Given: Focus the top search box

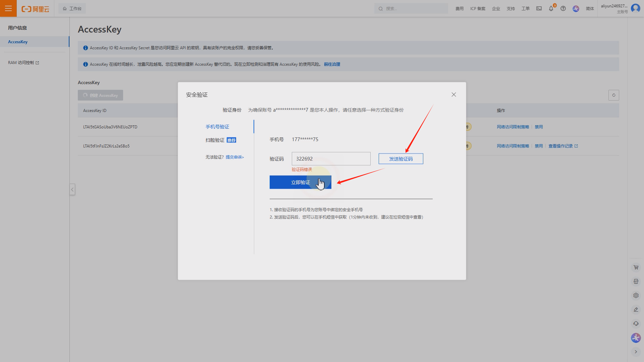Looking at the screenshot, I should 411,8.
